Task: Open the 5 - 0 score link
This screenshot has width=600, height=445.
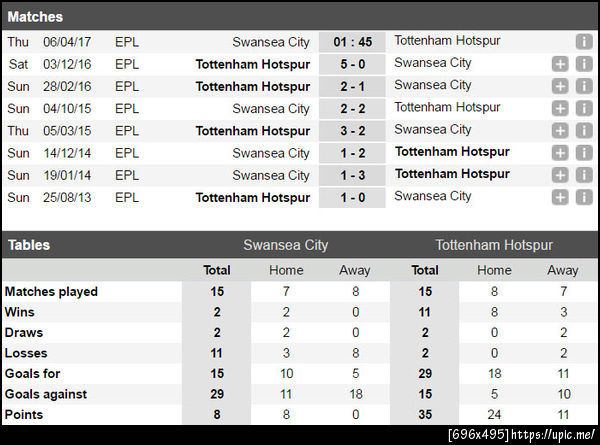Action: 352,64
